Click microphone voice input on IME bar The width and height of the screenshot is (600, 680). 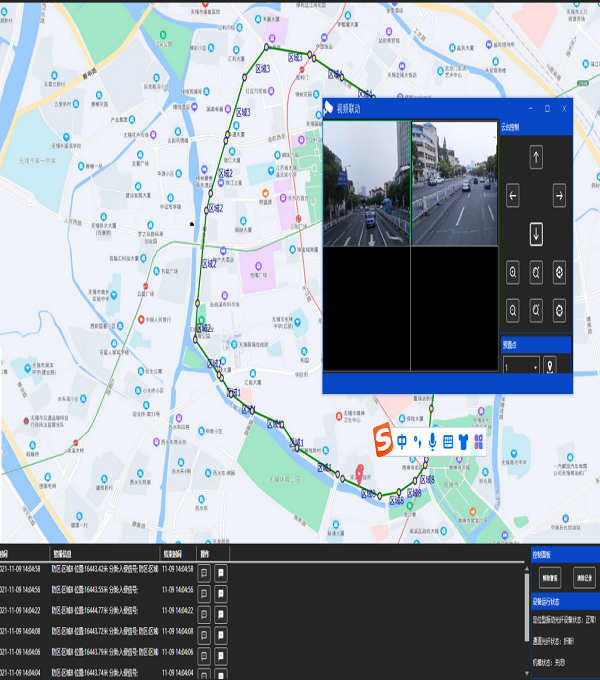[x=432, y=441]
